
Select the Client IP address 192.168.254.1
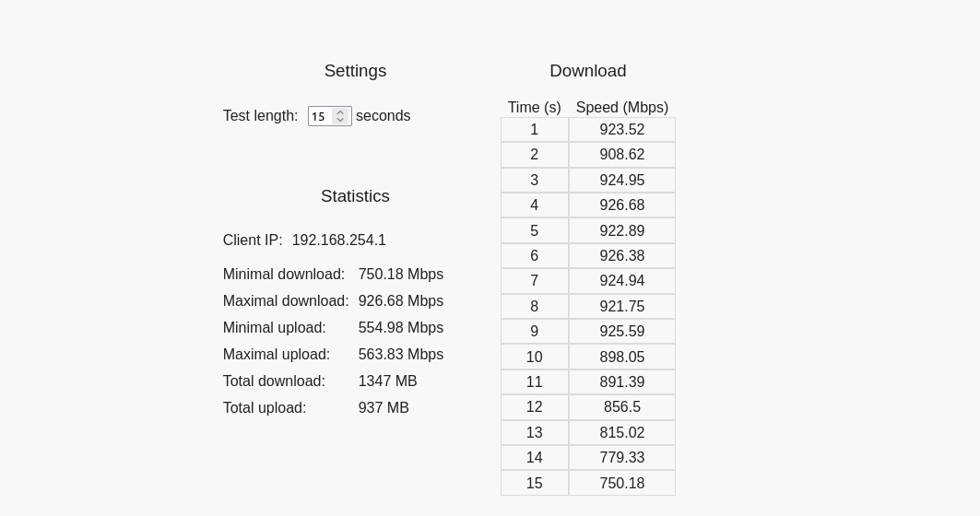point(338,240)
